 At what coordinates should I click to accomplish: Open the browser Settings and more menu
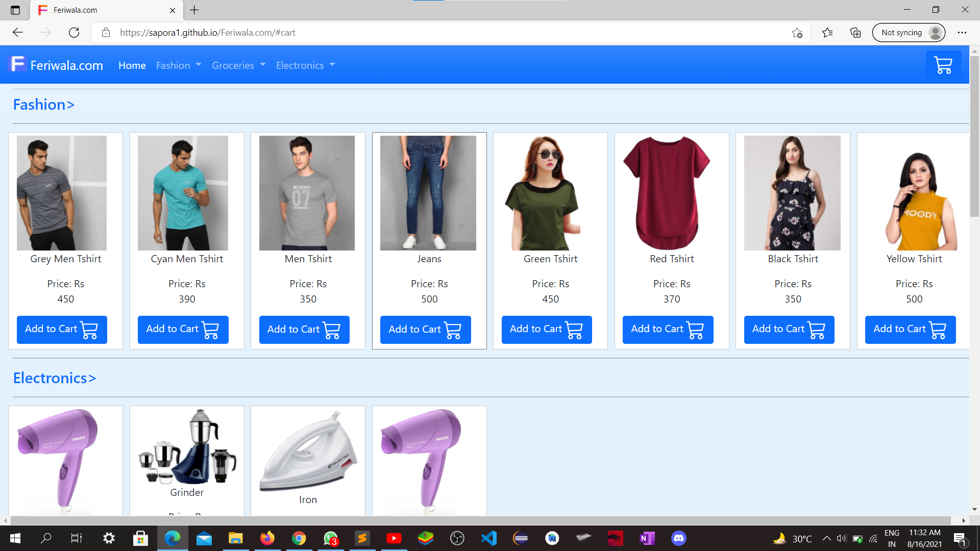click(x=962, y=33)
